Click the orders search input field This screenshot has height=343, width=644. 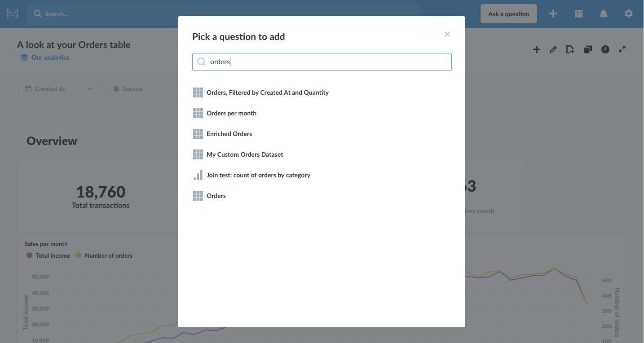click(322, 62)
